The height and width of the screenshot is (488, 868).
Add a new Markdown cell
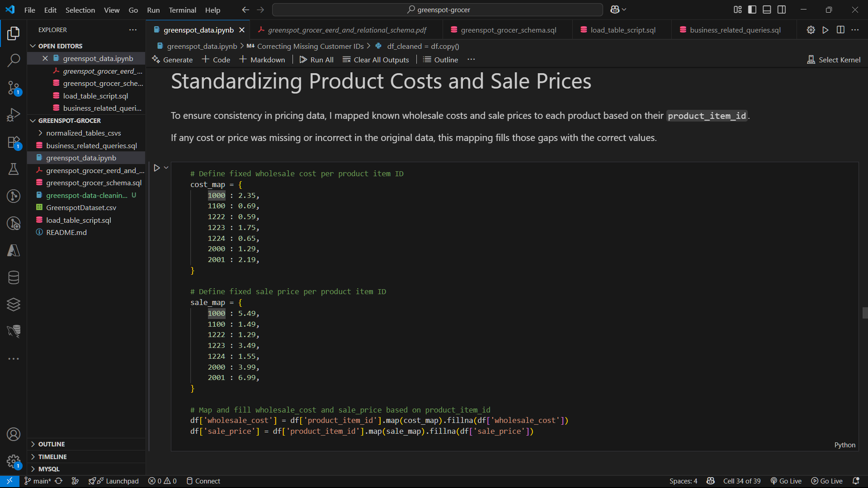coord(262,60)
